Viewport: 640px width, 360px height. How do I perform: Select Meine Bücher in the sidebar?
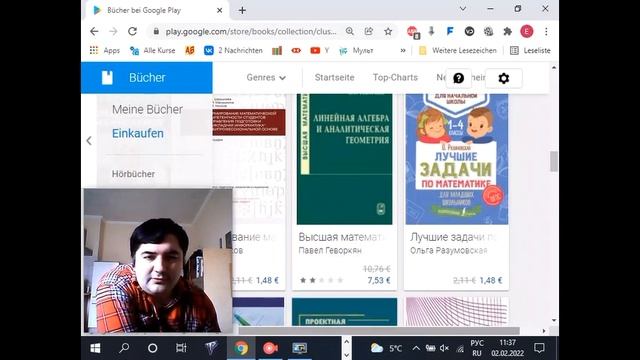147,109
